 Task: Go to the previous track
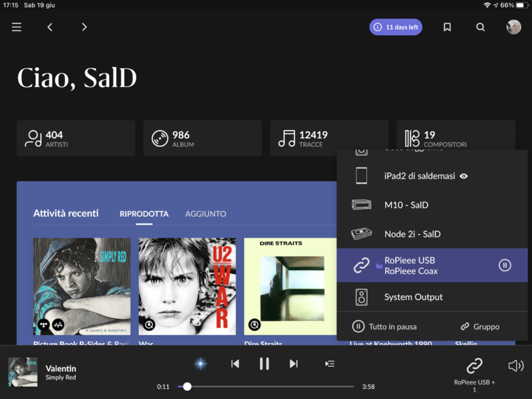[235, 364]
